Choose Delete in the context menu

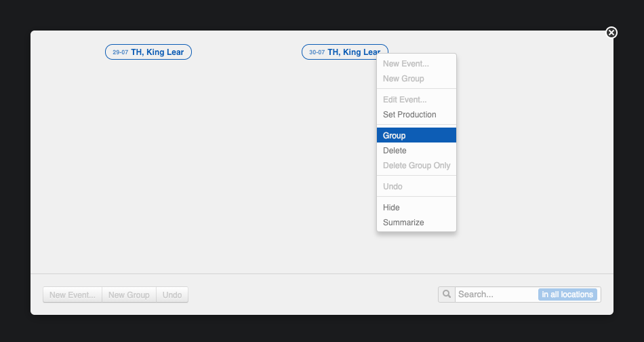click(x=395, y=151)
